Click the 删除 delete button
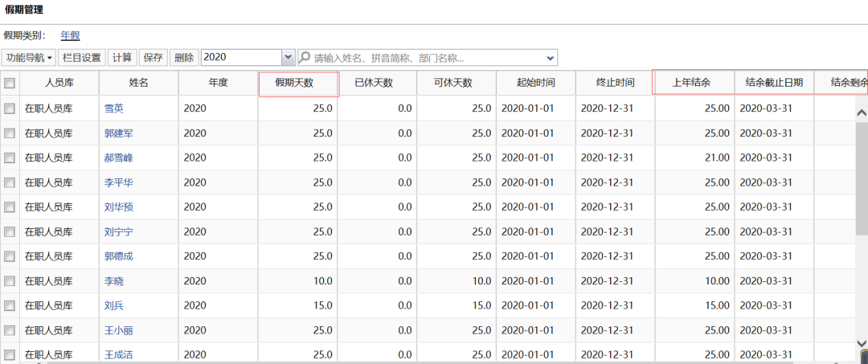 coord(184,58)
